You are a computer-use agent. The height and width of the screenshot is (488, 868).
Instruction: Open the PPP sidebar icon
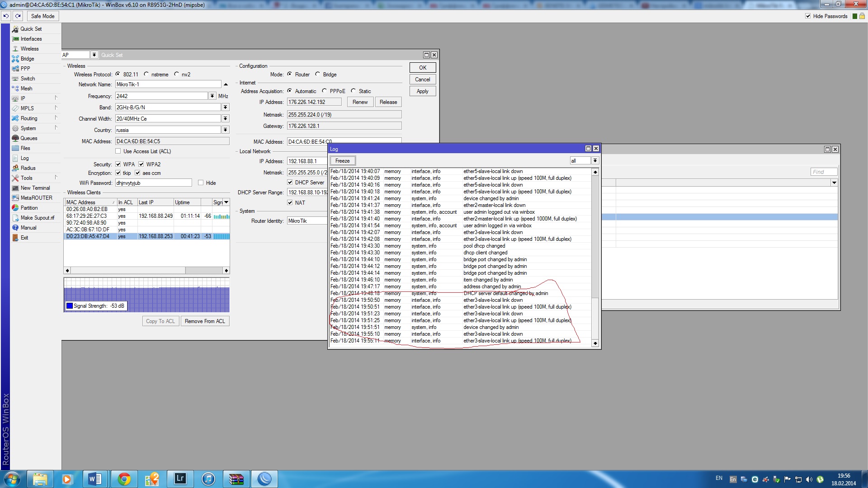pyautogui.click(x=15, y=69)
